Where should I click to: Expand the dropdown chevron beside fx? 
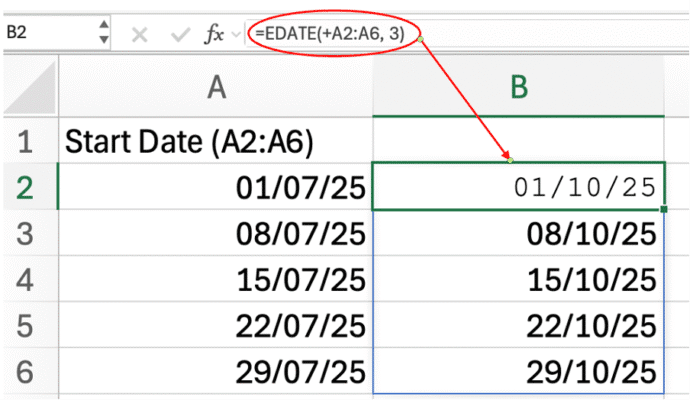[236, 34]
